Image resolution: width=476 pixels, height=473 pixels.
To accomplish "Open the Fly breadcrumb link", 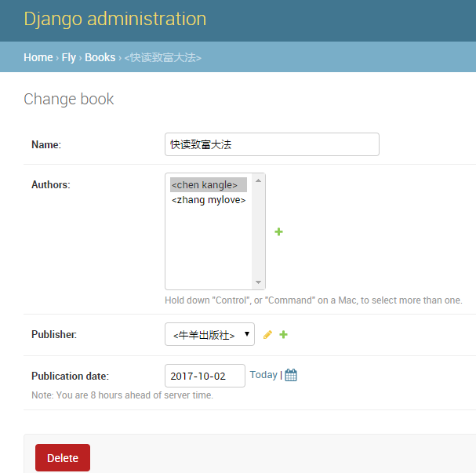I will [68, 57].
